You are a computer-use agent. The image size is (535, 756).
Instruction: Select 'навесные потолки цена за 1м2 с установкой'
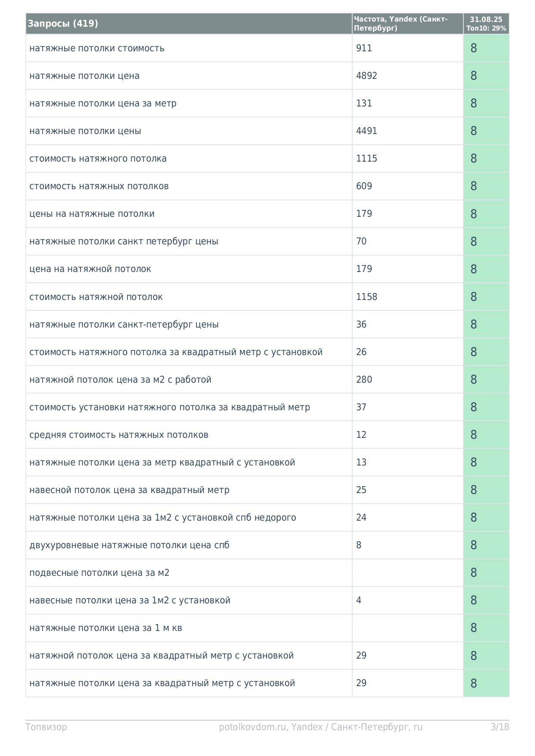[130, 600]
